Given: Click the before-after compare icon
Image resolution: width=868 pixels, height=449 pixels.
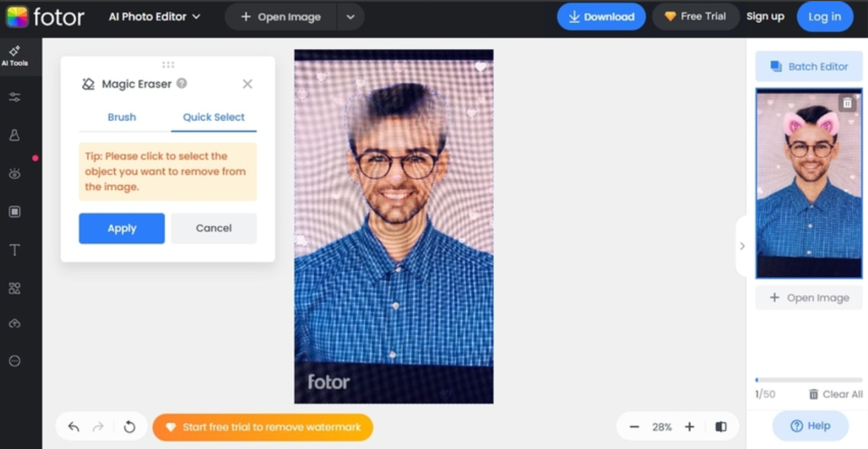Looking at the screenshot, I should pyautogui.click(x=721, y=426).
